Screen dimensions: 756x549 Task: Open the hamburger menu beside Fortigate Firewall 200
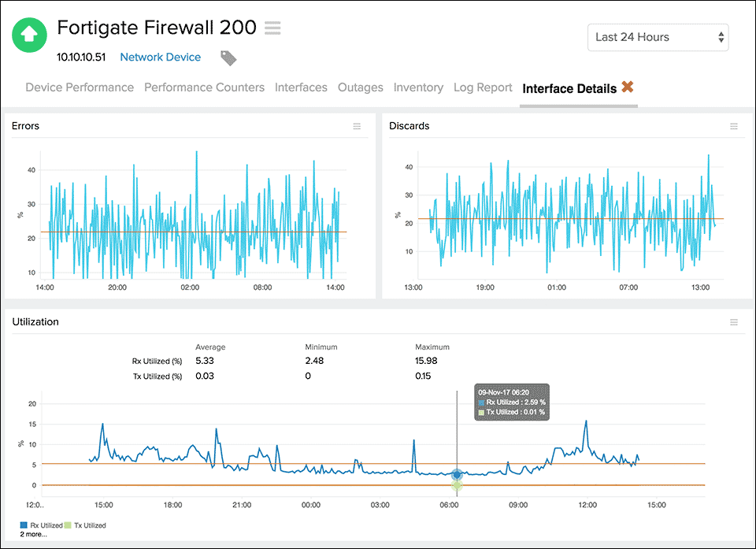[272, 27]
